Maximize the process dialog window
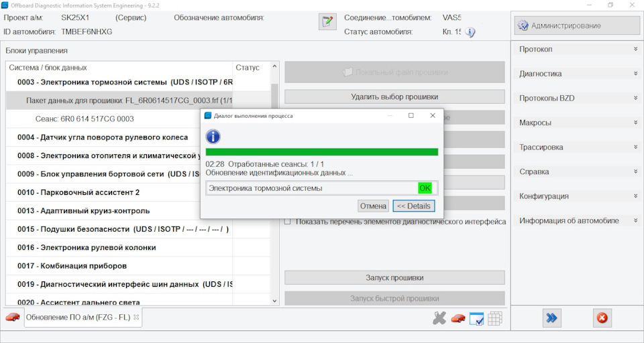The height and width of the screenshot is (343, 644). (411, 116)
